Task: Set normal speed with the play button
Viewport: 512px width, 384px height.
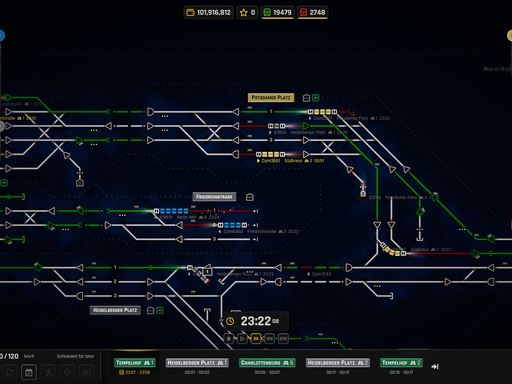Action: (x=242, y=339)
